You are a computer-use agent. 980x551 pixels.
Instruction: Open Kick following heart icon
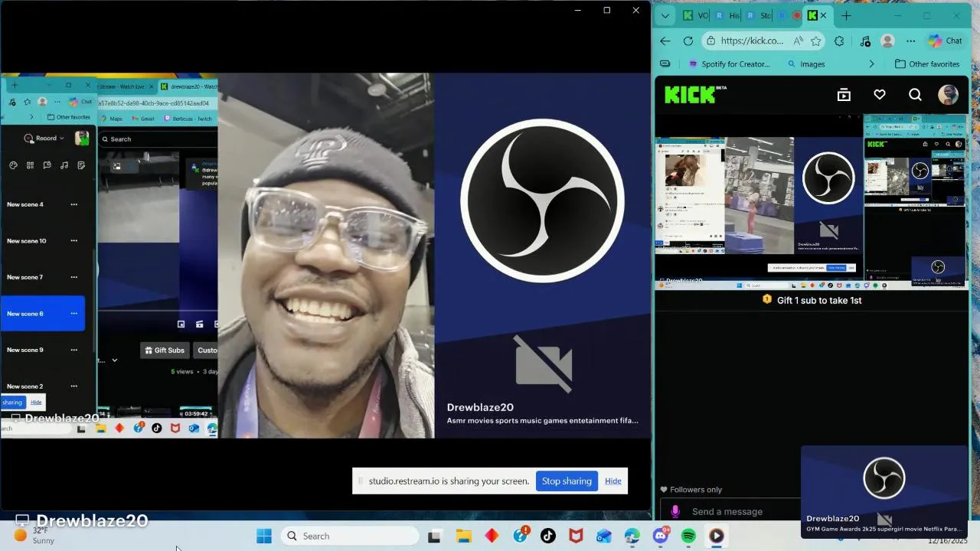pyautogui.click(x=880, y=95)
